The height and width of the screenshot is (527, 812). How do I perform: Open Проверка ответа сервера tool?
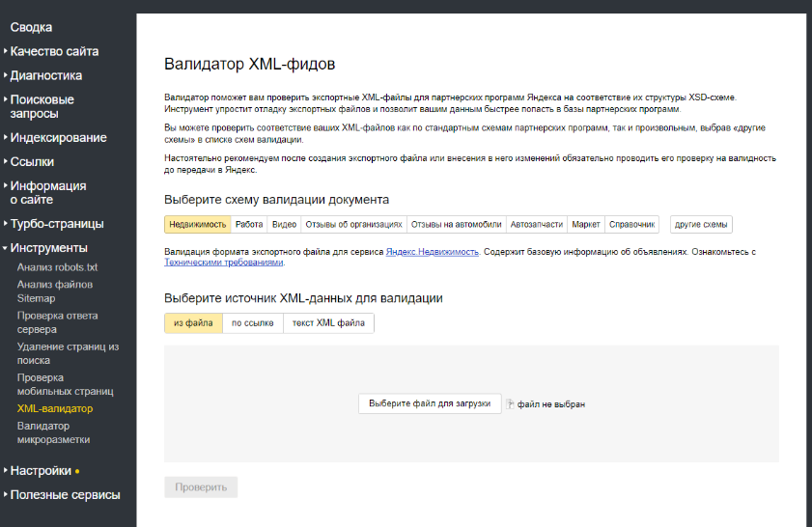[x=57, y=322]
